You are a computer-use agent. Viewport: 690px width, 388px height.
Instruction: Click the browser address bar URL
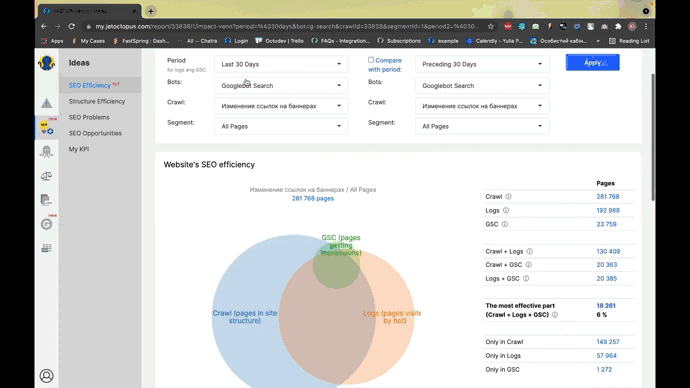click(286, 26)
